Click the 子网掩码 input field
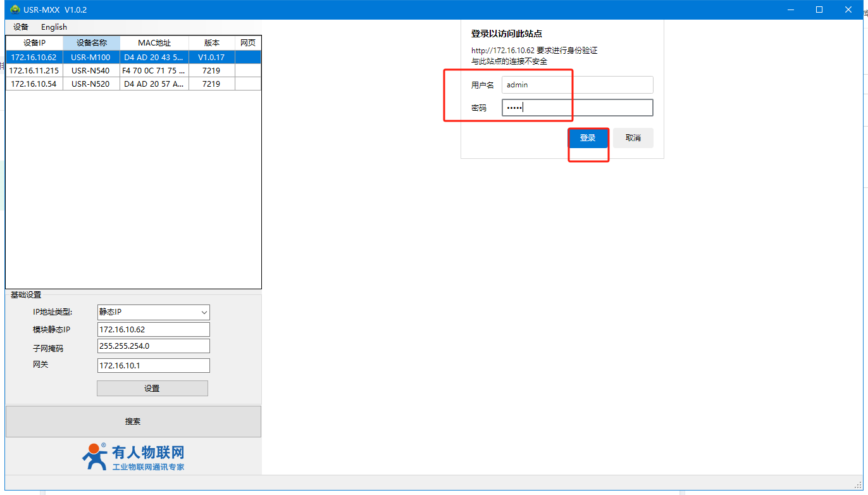868x495 pixels. coord(153,346)
